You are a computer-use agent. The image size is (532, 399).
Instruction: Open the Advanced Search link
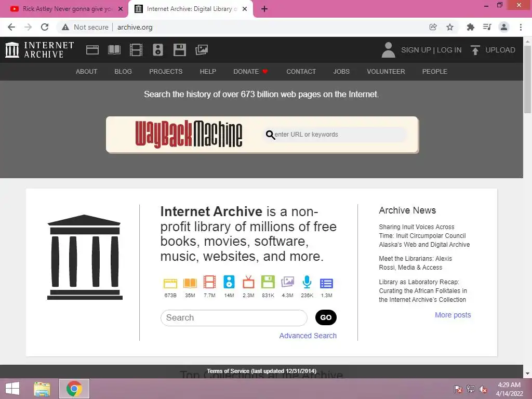[308, 336]
